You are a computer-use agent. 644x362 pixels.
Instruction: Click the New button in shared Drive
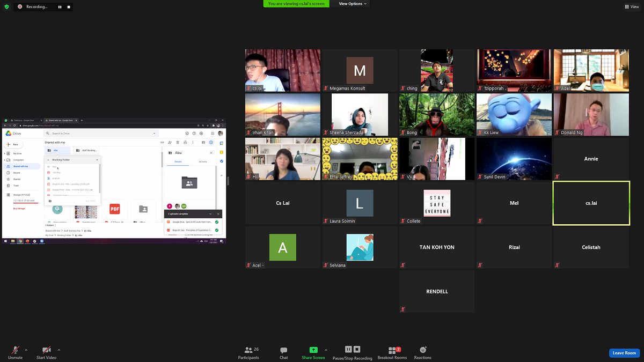tap(13, 145)
